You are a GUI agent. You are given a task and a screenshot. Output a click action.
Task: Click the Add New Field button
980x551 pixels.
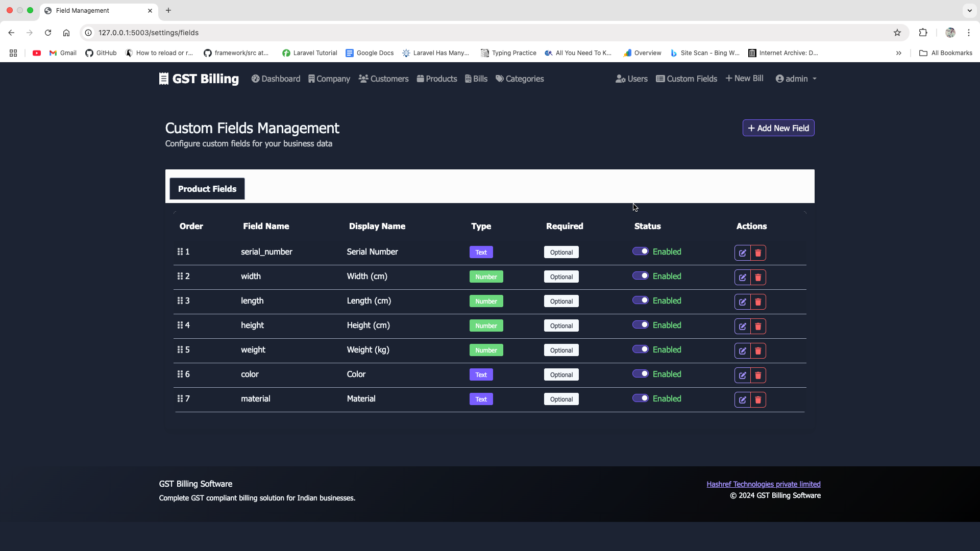[778, 128]
